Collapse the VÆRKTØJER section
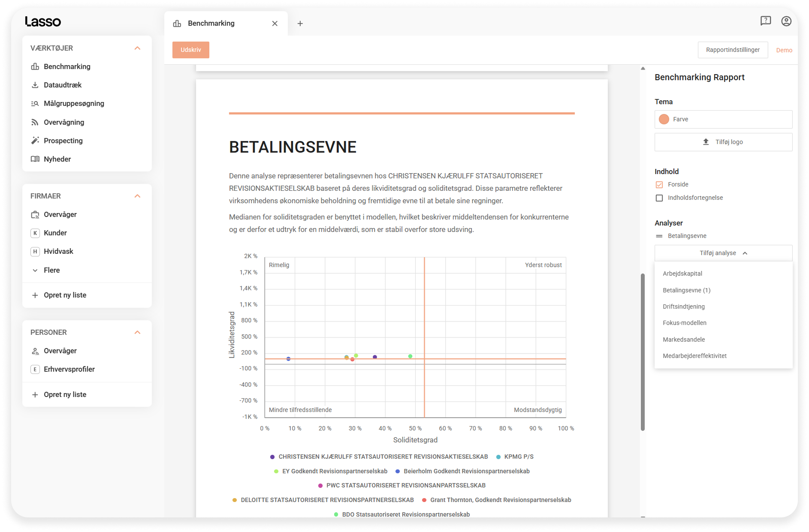The height and width of the screenshot is (532, 809). 137,48
